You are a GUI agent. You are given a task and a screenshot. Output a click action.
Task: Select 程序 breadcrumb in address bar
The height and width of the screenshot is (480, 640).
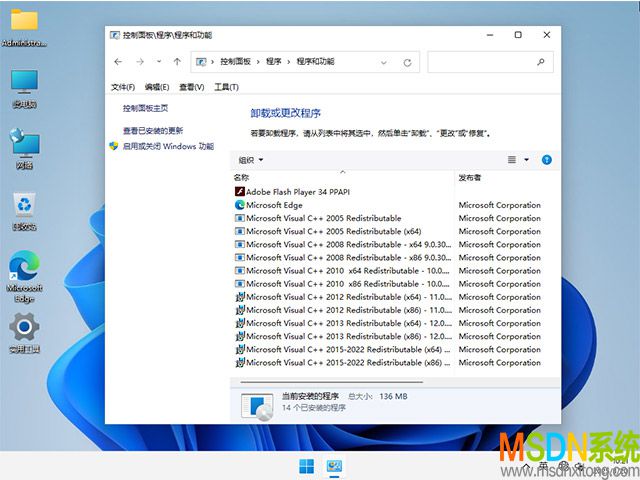tap(273, 62)
